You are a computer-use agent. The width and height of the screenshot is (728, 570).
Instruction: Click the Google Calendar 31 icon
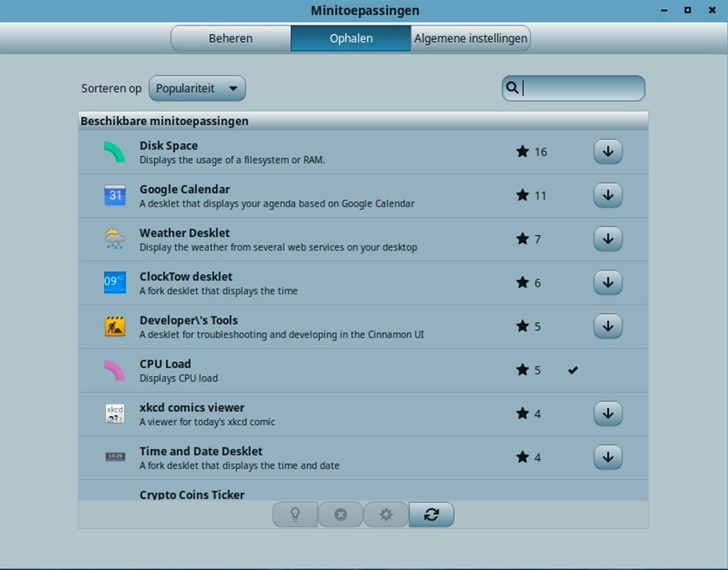(115, 195)
